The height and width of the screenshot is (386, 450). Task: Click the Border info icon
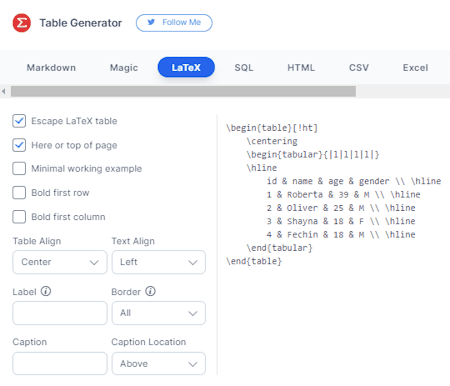pyautogui.click(x=150, y=291)
